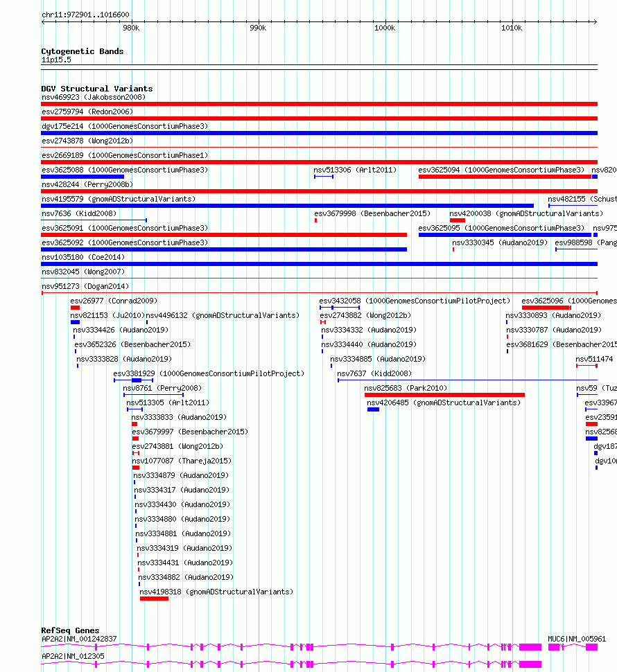Open nsv3334882 (Audano2019) variant

(x=186, y=578)
